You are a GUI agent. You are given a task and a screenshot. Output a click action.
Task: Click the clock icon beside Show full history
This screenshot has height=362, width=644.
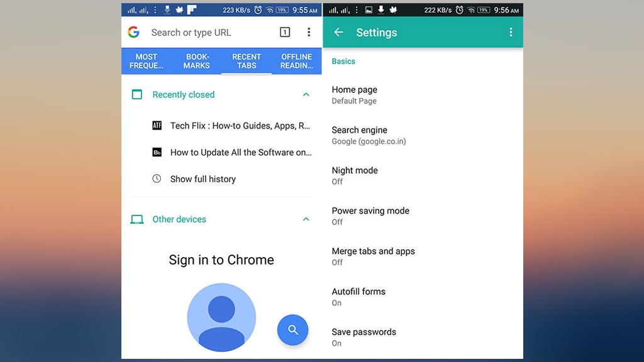point(157,178)
